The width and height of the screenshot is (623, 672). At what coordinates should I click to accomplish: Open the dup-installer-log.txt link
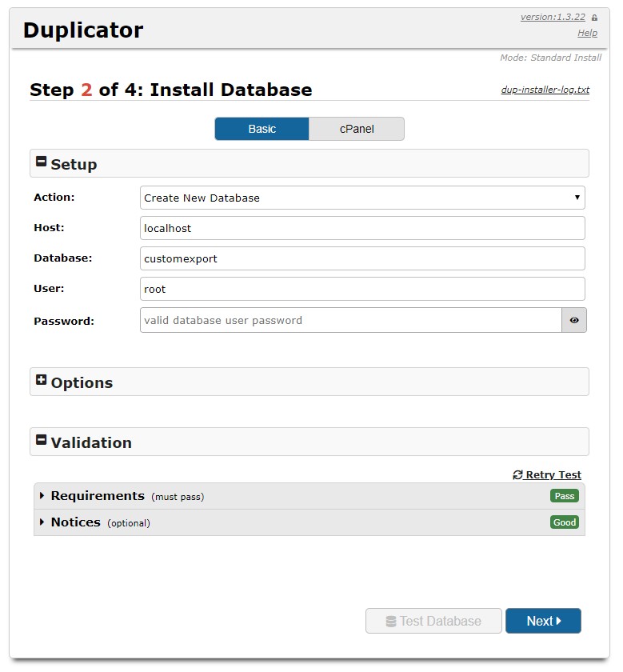(x=545, y=90)
